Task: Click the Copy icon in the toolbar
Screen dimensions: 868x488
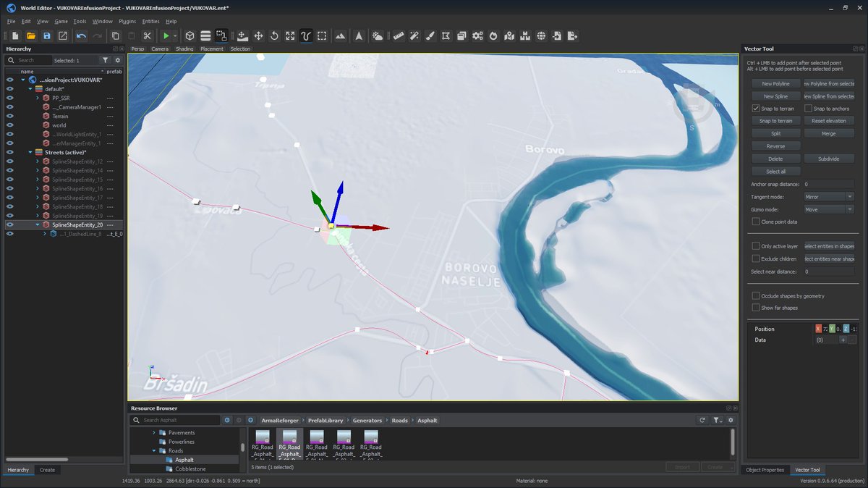Action: (x=115, y=35)
